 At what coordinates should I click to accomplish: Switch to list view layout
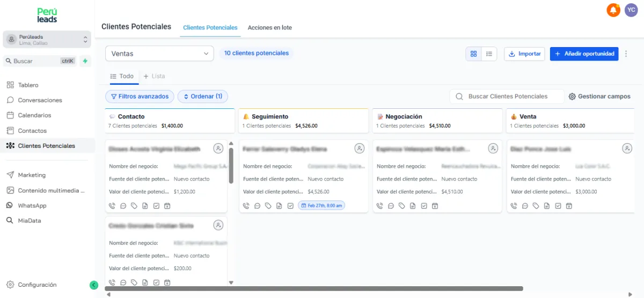[x=489, y=54]
